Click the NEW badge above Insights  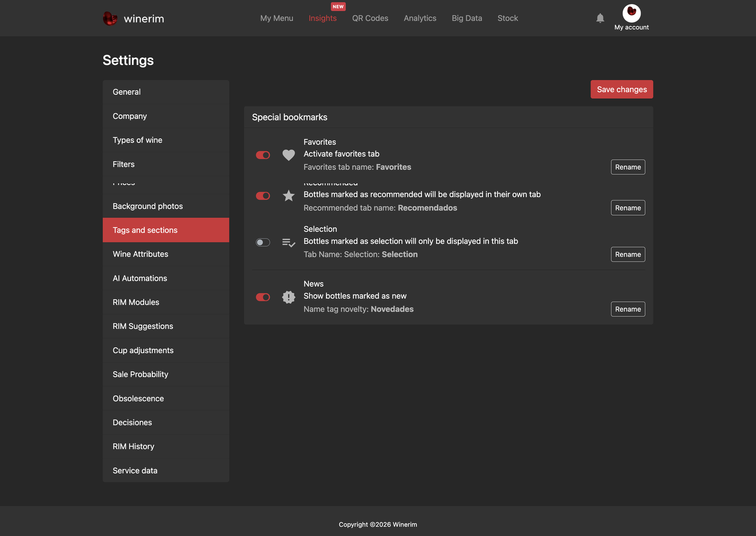(338, 7)
